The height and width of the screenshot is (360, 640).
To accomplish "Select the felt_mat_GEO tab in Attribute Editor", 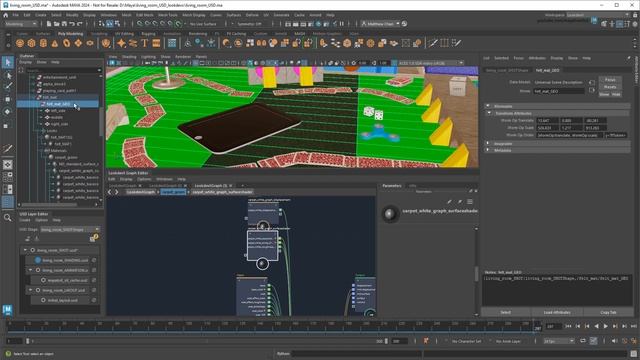I will point(547,70).
